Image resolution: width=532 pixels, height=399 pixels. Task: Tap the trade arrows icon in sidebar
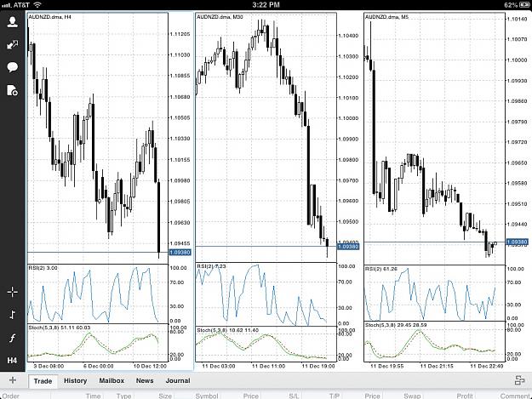click(13, 44)
